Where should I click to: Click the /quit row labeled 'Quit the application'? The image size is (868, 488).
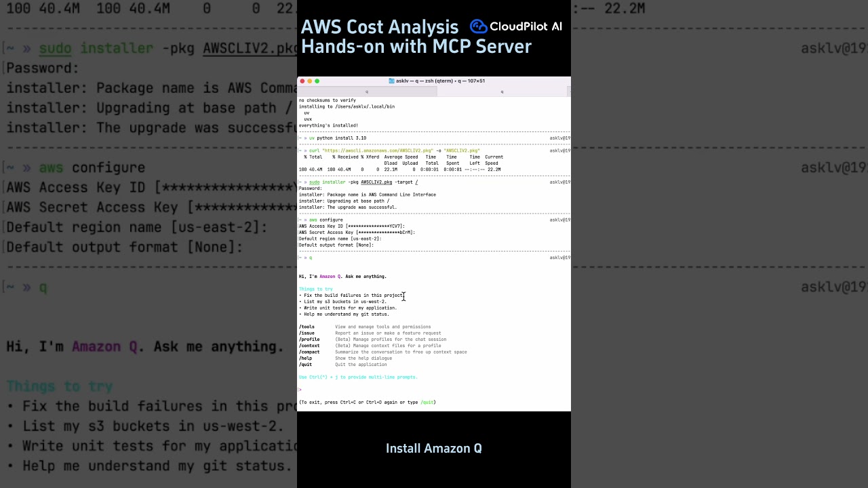pyautogui.click(x=343, y=365)
